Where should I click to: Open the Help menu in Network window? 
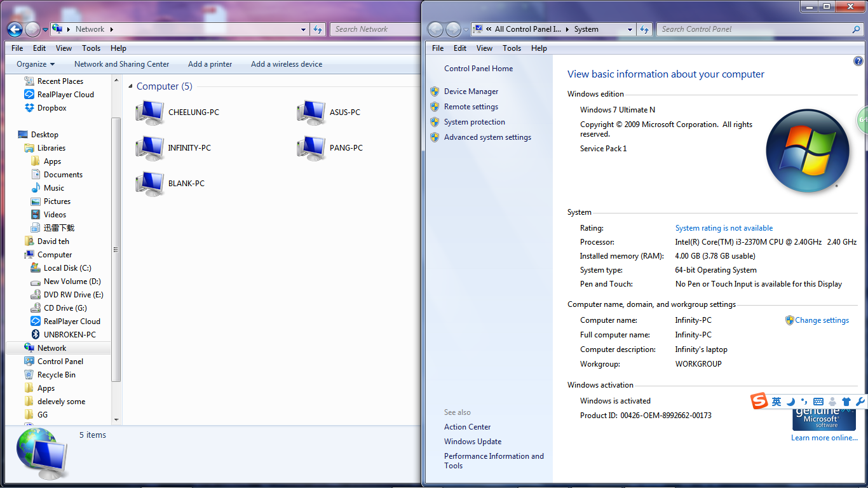coord(118,48)
